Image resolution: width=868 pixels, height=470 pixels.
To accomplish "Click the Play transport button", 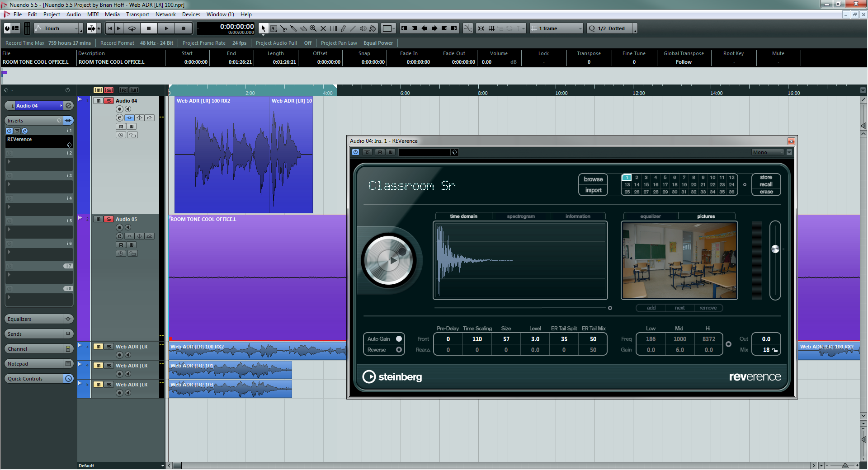I will 166,28.
